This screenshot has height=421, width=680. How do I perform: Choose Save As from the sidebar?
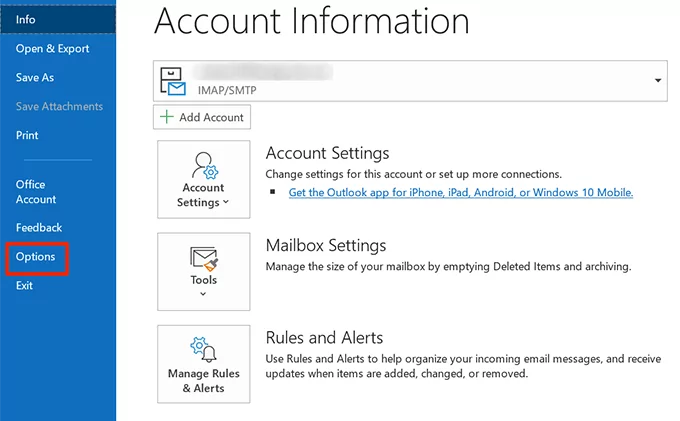[35, 77]
